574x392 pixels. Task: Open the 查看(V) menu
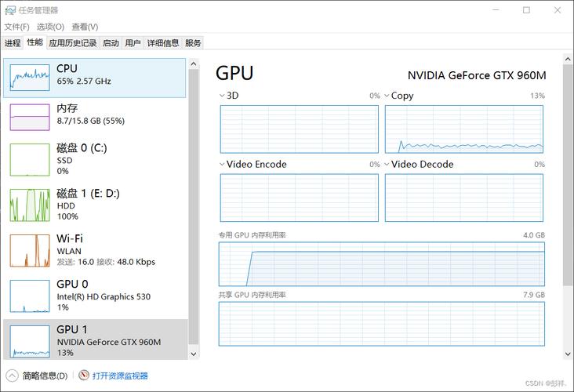pos(85,27)
